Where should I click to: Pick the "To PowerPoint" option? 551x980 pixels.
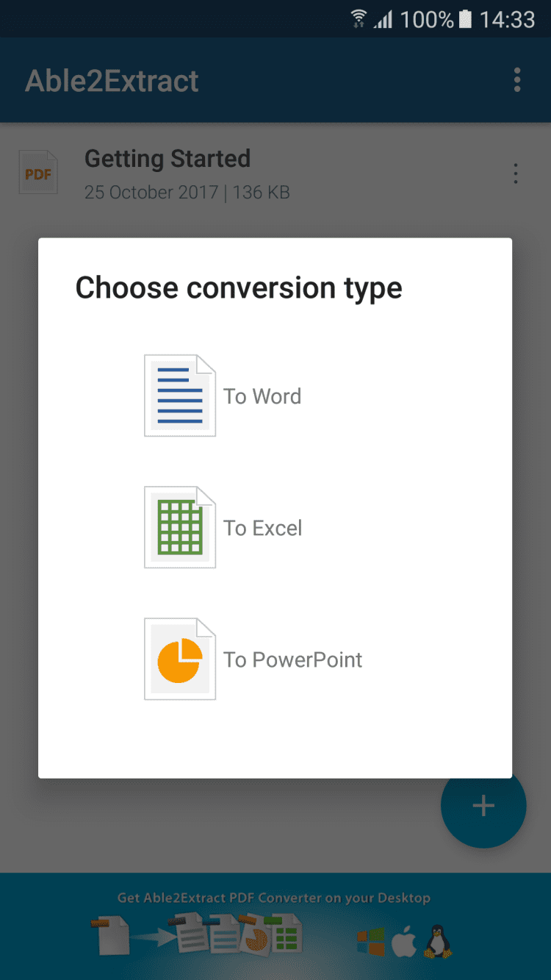293,659
